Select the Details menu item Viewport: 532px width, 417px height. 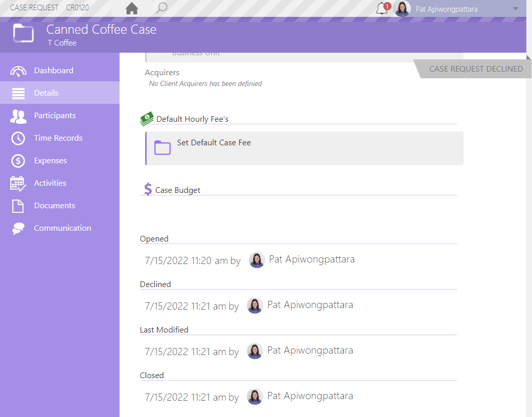(x=60, y=93)
